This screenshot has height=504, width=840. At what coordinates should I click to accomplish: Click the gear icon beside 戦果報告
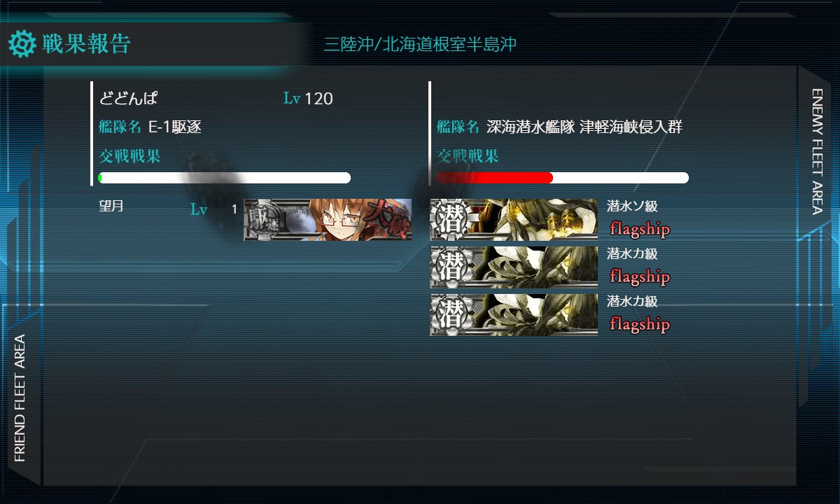click(x=22, y=44)
